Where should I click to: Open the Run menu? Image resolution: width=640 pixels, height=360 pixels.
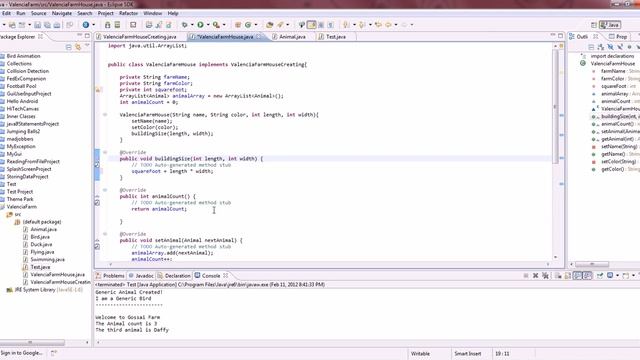21,13
